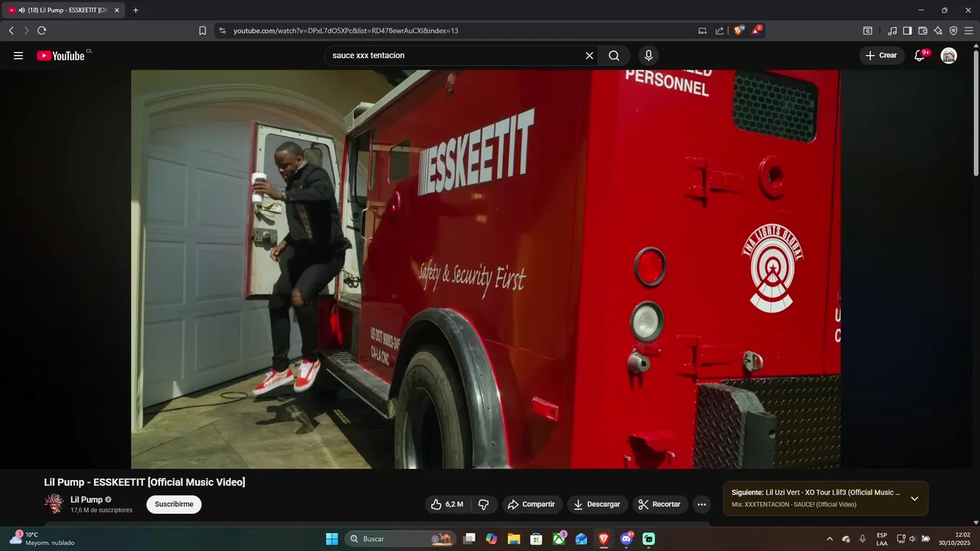
Task: Click the browser address bar URL
Action: 346,31
